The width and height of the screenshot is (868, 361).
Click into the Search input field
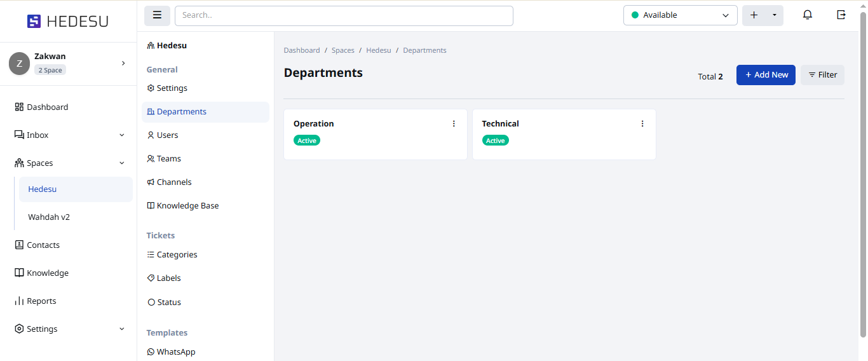[343, 15]
